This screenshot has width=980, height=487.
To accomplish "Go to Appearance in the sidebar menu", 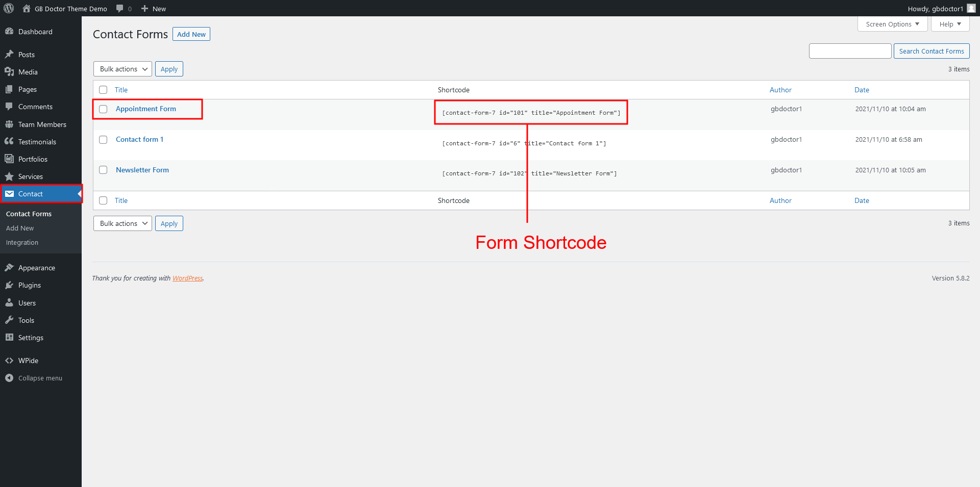I will (x=36, y=268).
